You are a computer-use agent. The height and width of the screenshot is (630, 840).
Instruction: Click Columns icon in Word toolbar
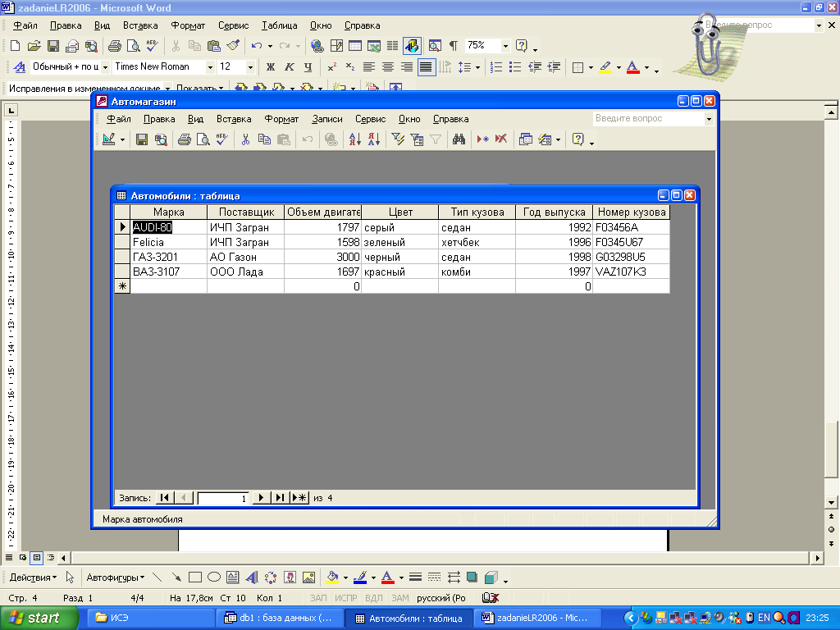pyautogui.click(x=393, y=46)
